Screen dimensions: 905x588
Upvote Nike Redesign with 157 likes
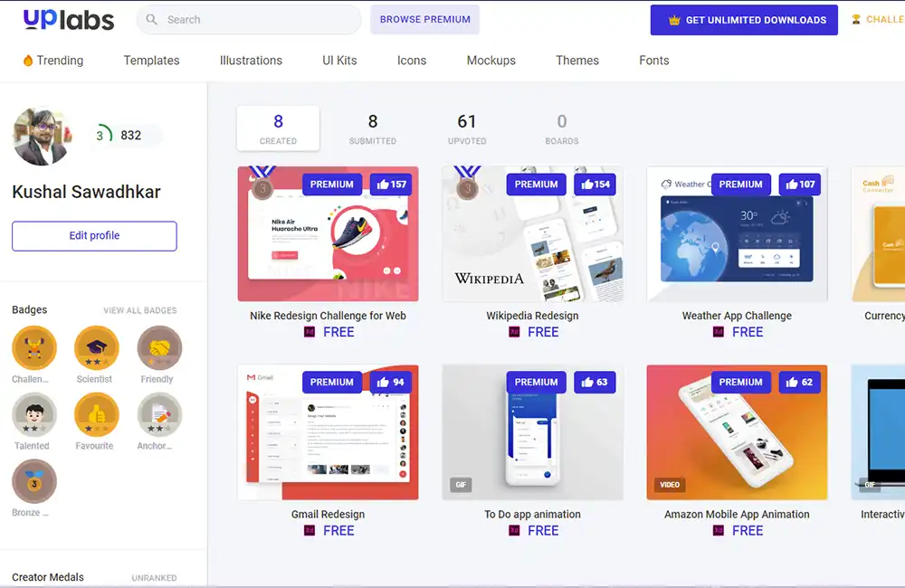pyautogui.click(x=391, y=184)
